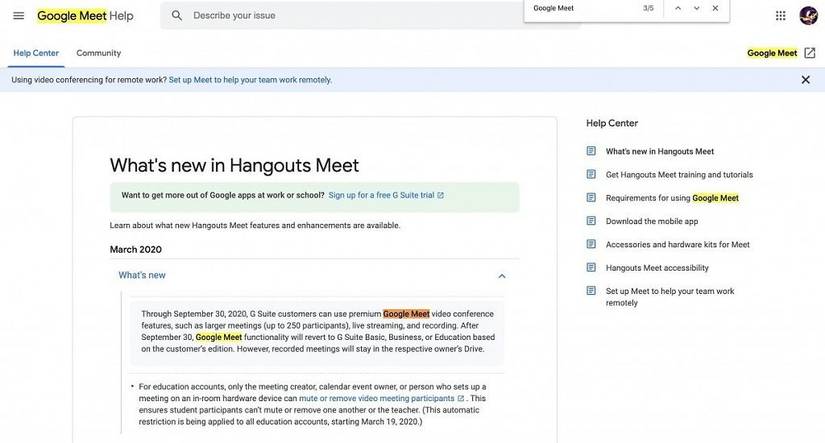Viewport: 825px width, 443px height.
Task: Click article icon beside What's new in Hangouts Meet
Action: 591,151
